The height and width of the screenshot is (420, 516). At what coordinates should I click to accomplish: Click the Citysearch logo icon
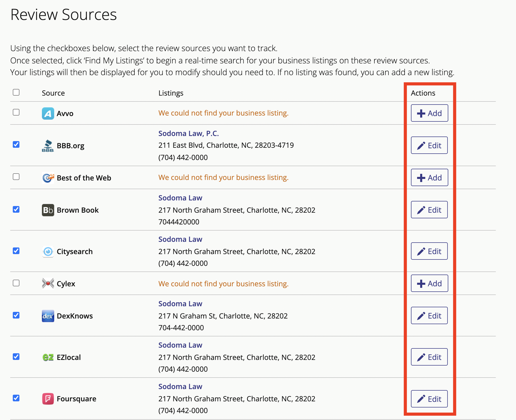[48, 252]
